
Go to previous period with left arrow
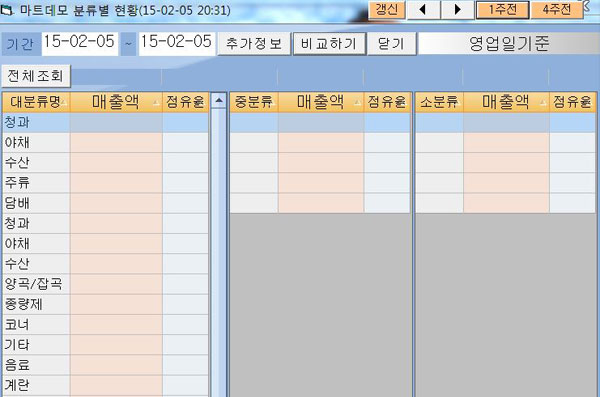tap(423, 10)
